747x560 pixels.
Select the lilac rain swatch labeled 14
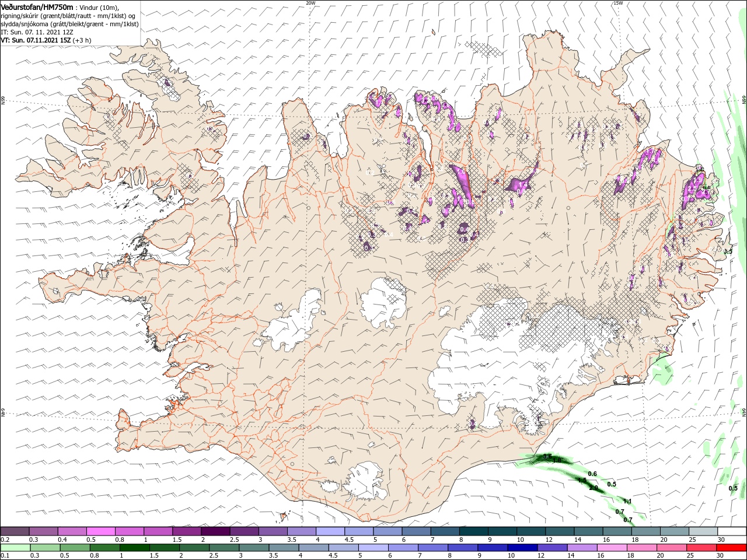tap(581, 548)
